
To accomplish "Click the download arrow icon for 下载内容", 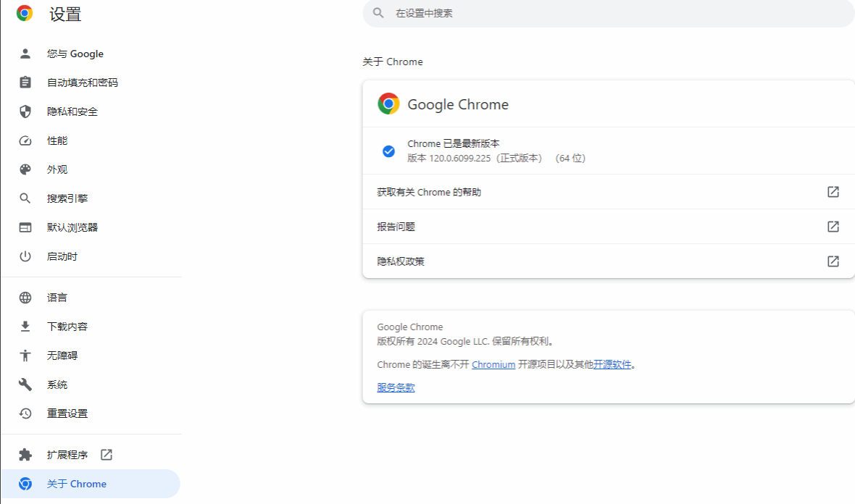I will click(25, 327).
